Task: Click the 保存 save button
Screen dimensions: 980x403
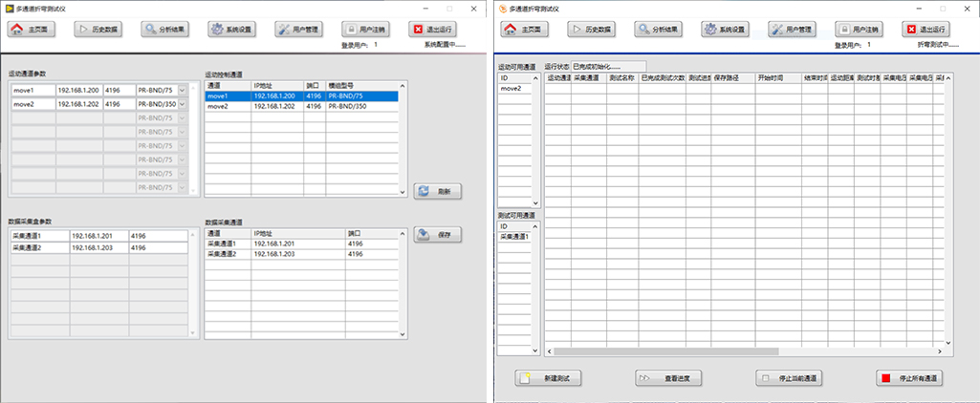Action: (x=436, y=235)
